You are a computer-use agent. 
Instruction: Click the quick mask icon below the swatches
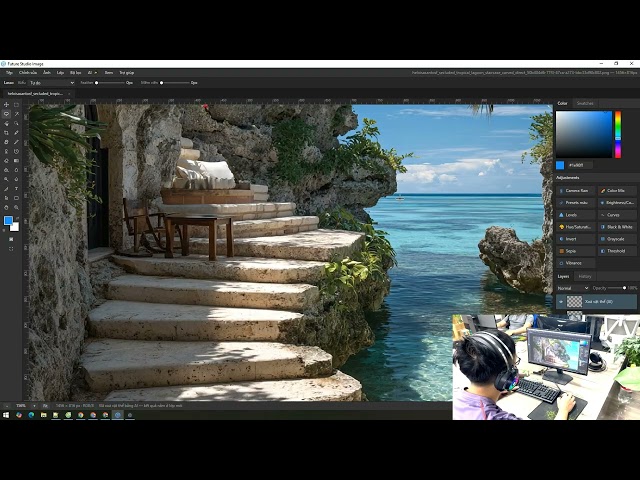pos(11,239)
